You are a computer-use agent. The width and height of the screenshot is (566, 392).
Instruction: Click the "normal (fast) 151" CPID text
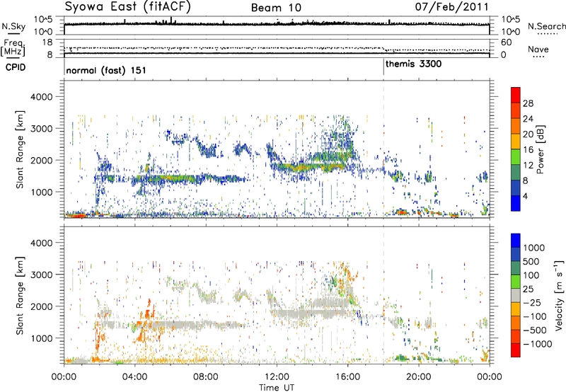(106, 70)
